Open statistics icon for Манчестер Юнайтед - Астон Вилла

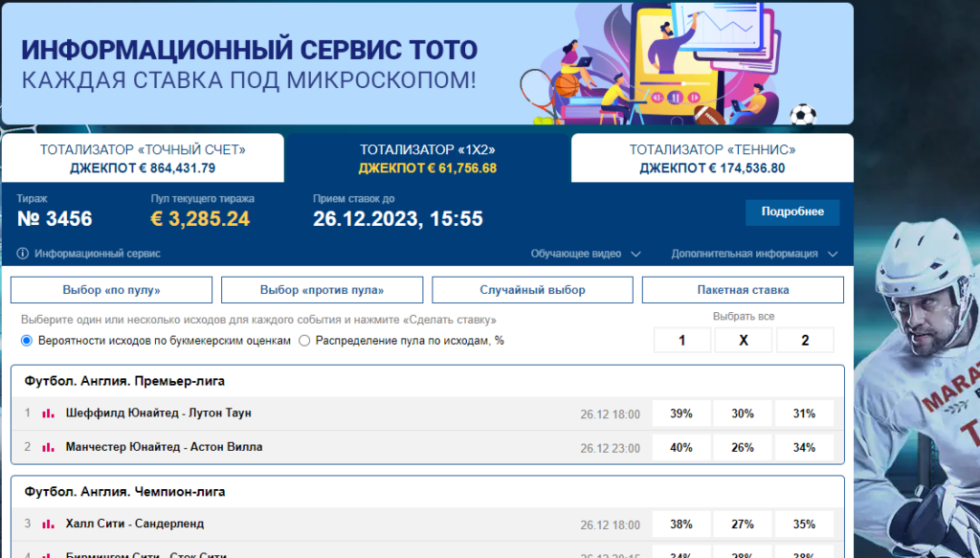point(48,447)
